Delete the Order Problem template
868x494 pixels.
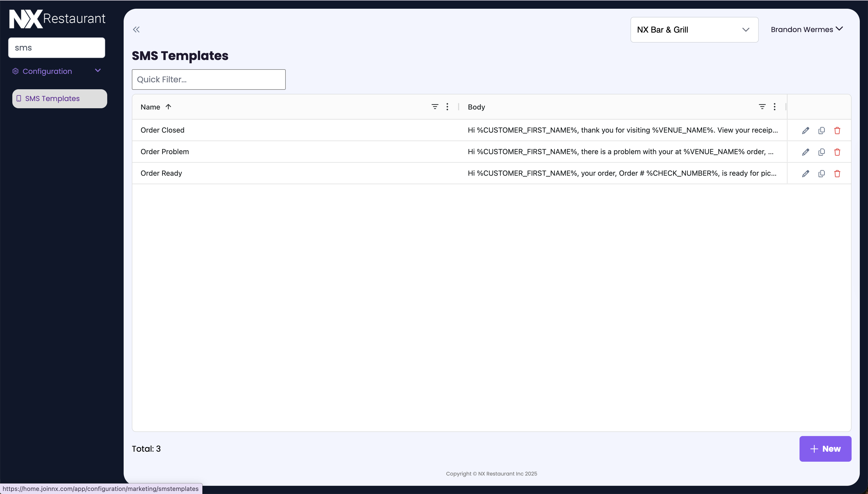pyautogui.click(x=837, y=152)
